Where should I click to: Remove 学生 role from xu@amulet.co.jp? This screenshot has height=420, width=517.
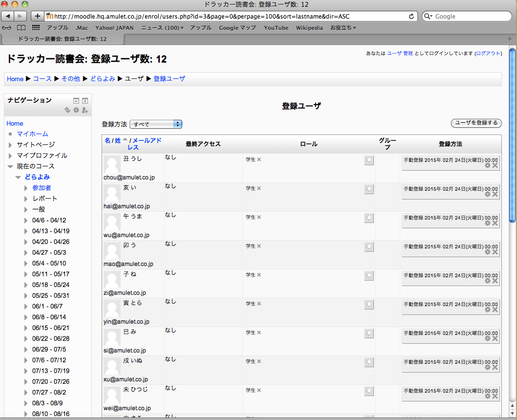[x=259, y=362]
